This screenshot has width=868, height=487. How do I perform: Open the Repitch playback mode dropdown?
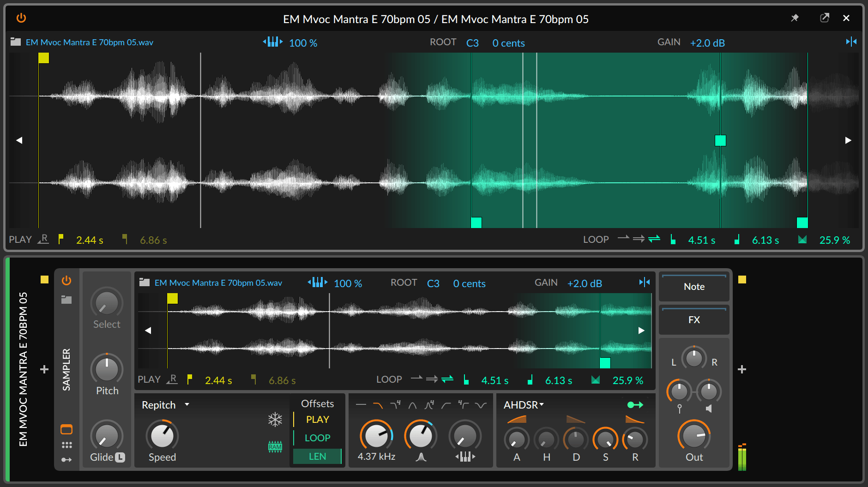point(165,405)
